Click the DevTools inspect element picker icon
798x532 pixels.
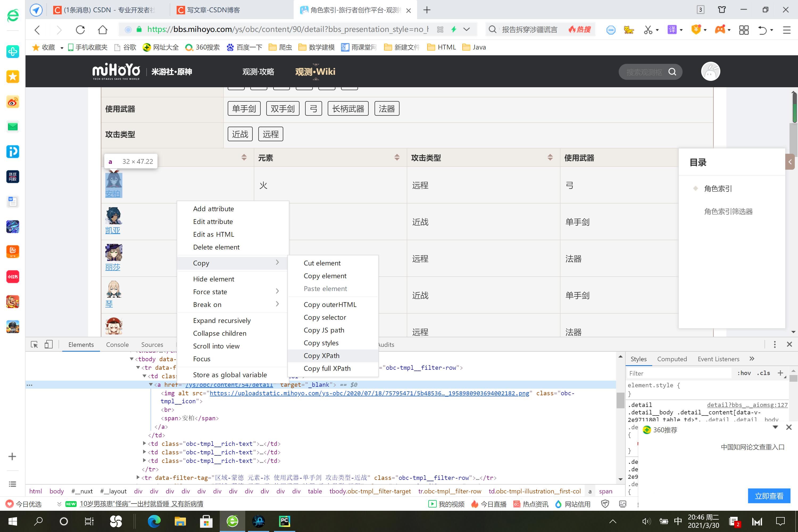34,344
